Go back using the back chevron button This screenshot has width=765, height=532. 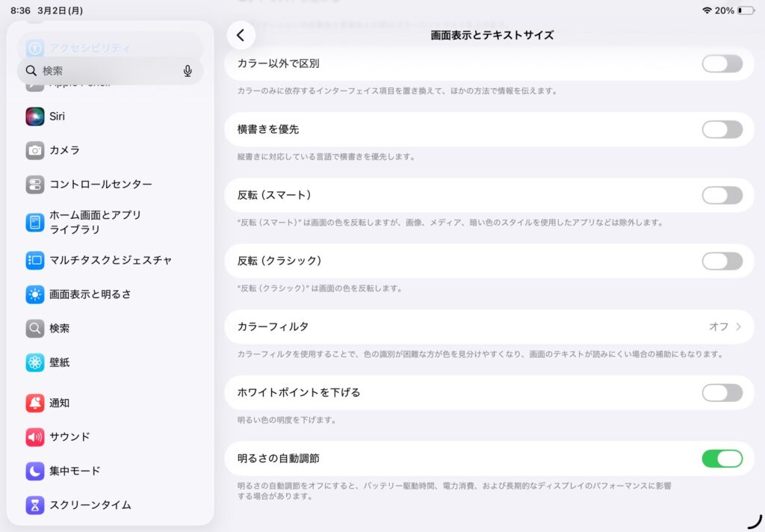(x=241, y=35)
